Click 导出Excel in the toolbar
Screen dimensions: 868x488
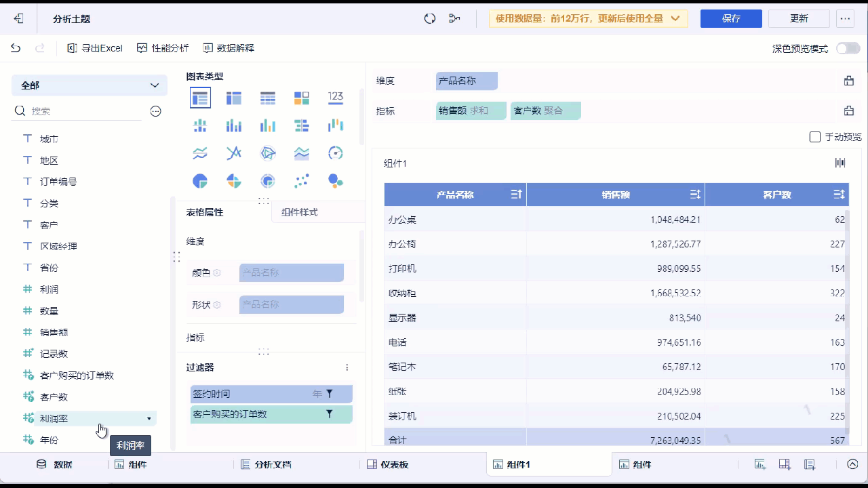(x=95, y=48)
